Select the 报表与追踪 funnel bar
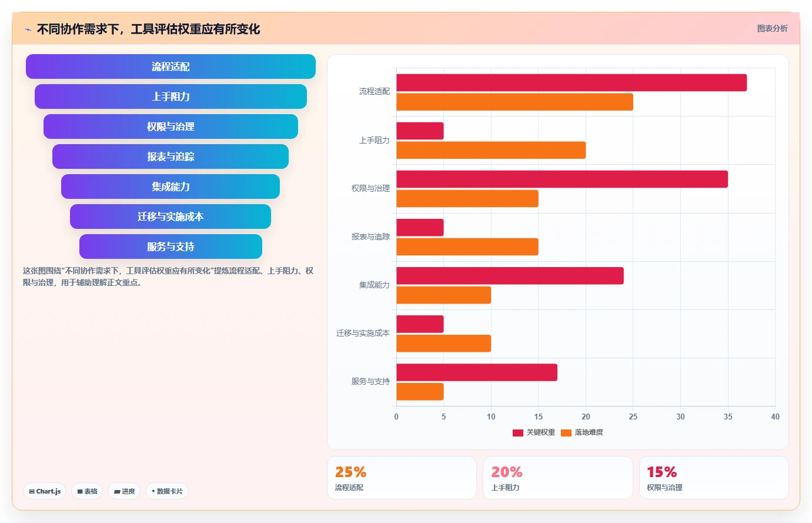The height and width of the screenshot is (523, 812). coord(171,156)
